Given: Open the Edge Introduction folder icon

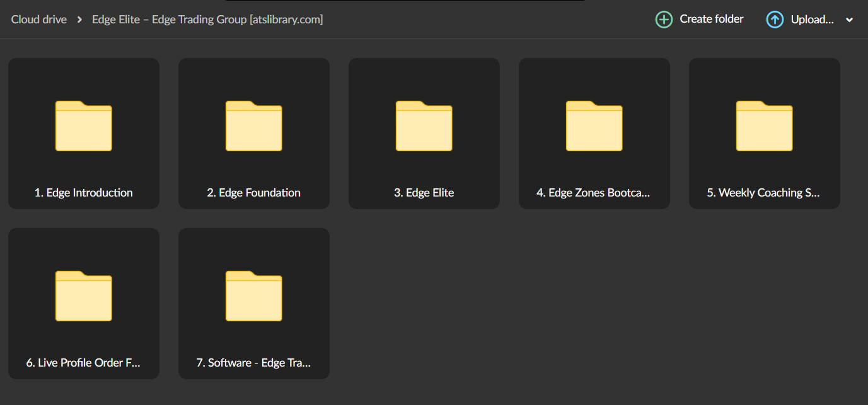Looking at the screenshot, I should pos(84,126).
